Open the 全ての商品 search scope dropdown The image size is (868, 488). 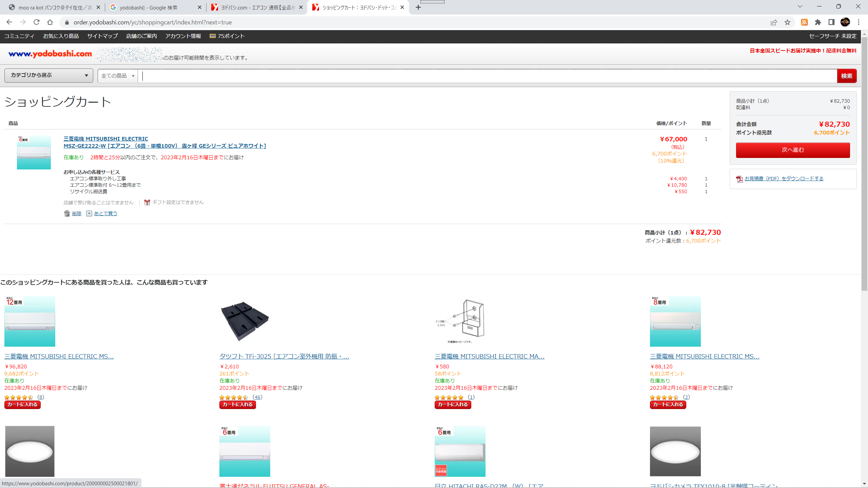(118, 76)
